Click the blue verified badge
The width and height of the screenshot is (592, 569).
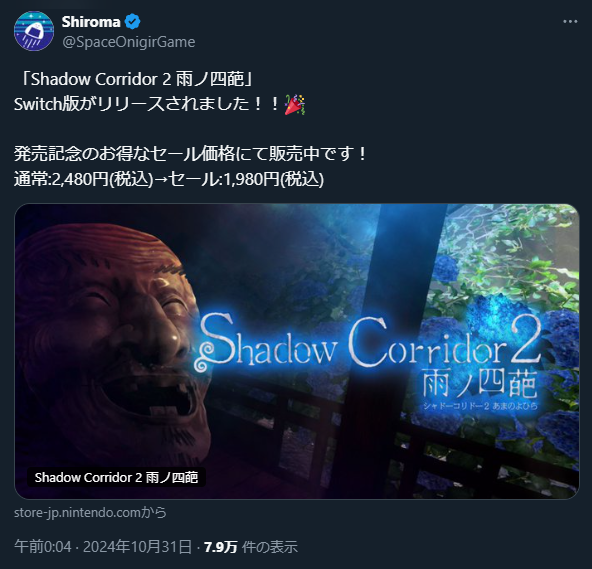[133, 22]
